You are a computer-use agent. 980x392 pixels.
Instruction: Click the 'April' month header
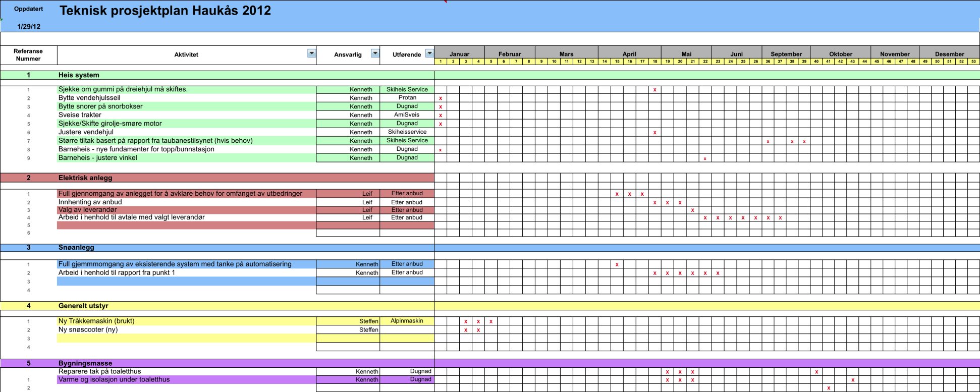(629, 54)
